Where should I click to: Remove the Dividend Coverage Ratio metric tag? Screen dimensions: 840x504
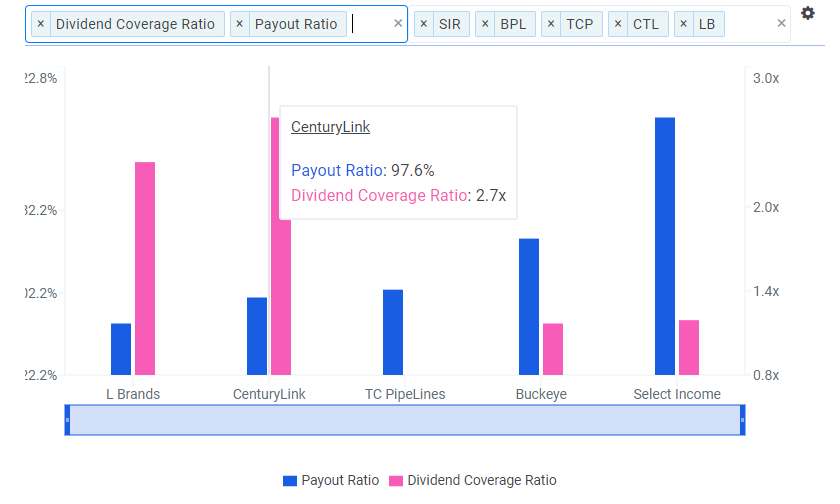point(41,24)
